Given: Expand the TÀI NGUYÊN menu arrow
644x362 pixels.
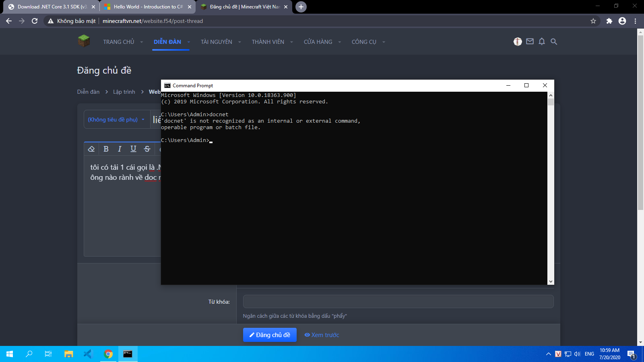Looking at the screenshot, I should (239, 42).
